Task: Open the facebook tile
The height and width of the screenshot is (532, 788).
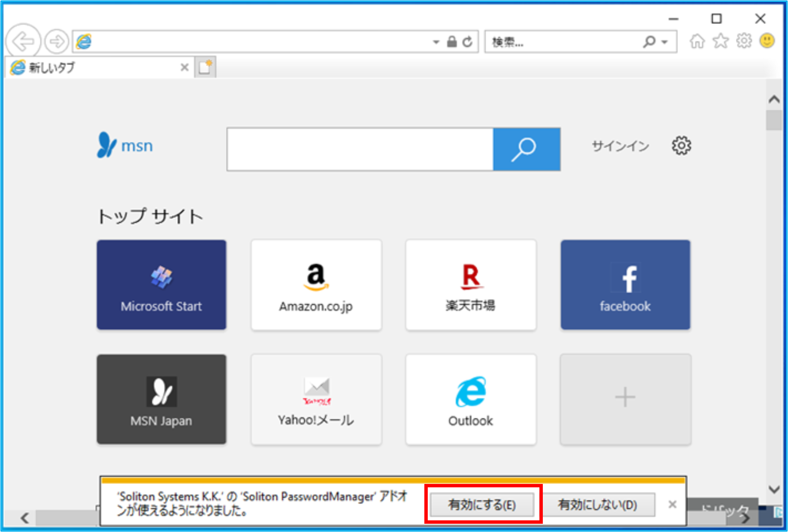Action: [x=625, y=285]
